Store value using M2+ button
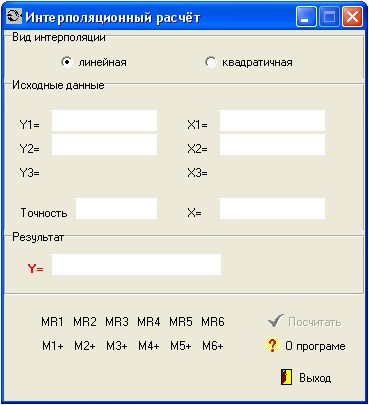369x405 pixels. pyautogui.click(x=85, y=346)
